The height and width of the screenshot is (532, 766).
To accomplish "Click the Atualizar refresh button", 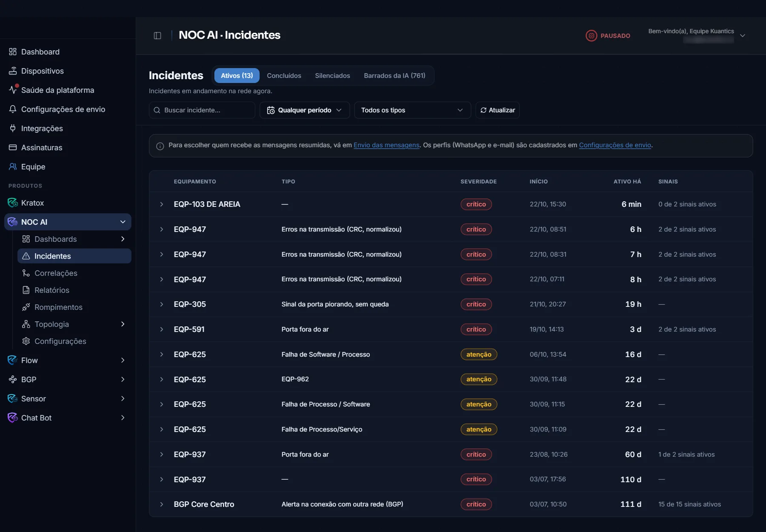I will [x=497, y=110].
